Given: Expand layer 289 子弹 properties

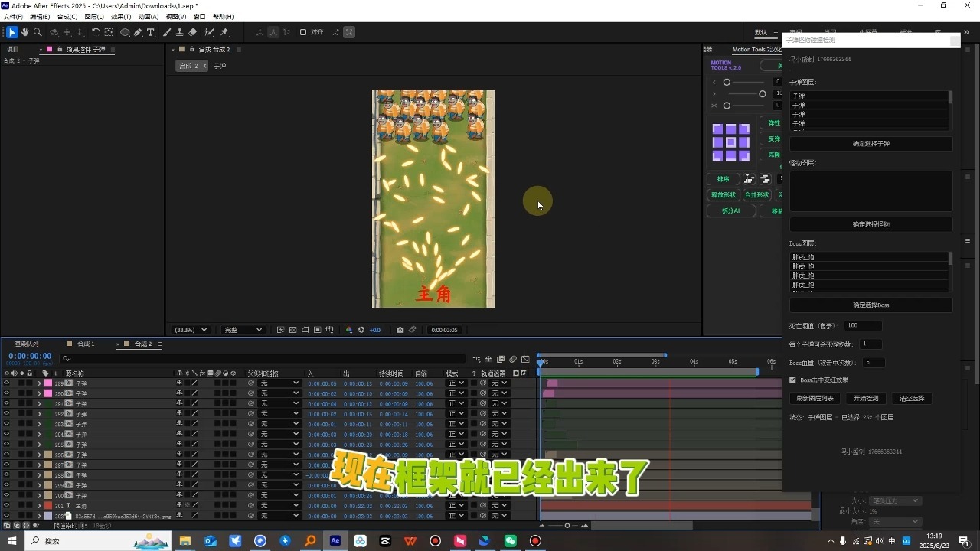Looking at the screenshot, I should click(x=39, y=383).
